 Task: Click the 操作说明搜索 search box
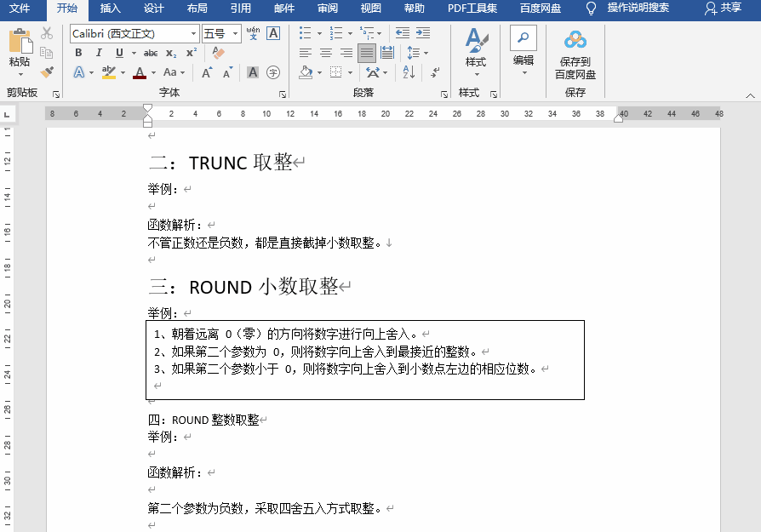(x=638, y=9)
